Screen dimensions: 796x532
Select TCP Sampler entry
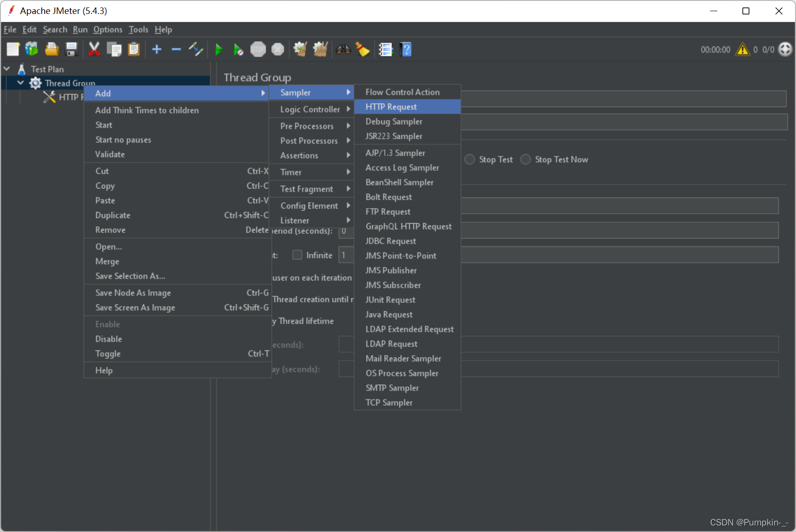(407, 402)
